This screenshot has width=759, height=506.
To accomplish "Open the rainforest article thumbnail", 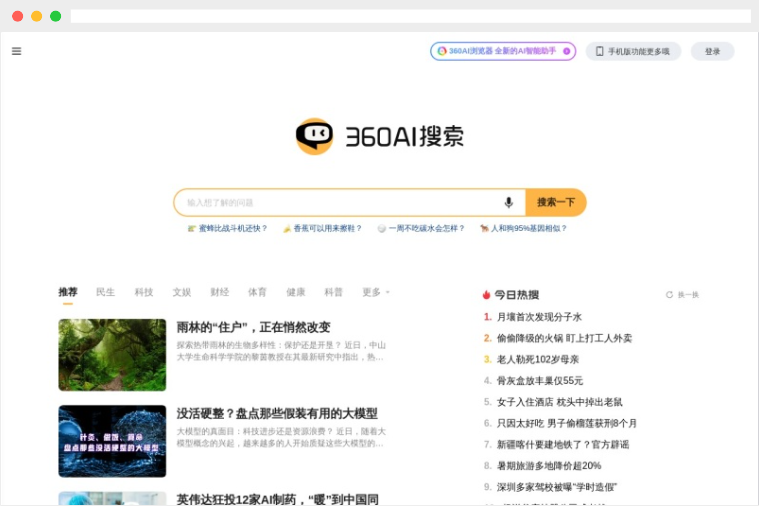I will click(112, 354).
